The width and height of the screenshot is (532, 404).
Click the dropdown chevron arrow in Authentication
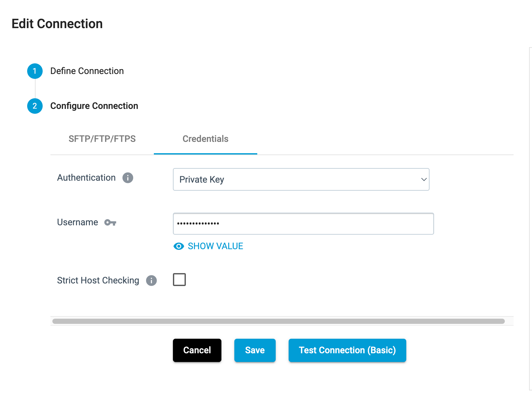tap(424, 179)
